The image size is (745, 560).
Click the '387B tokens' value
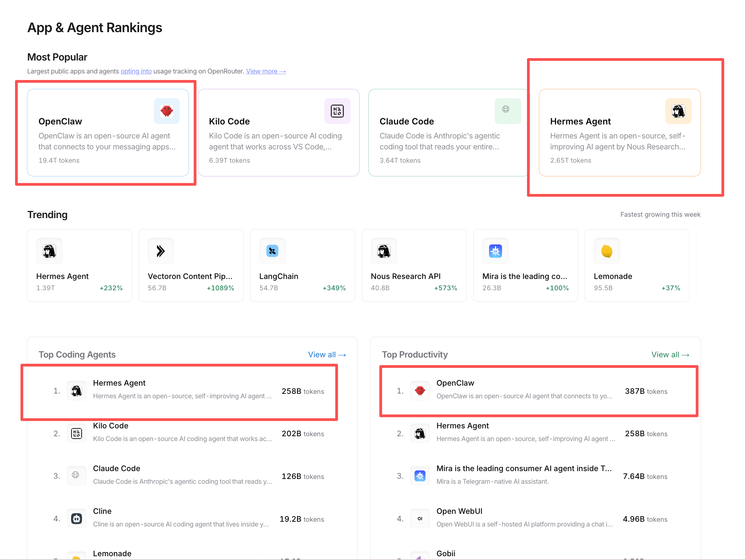tap(646, 391)
